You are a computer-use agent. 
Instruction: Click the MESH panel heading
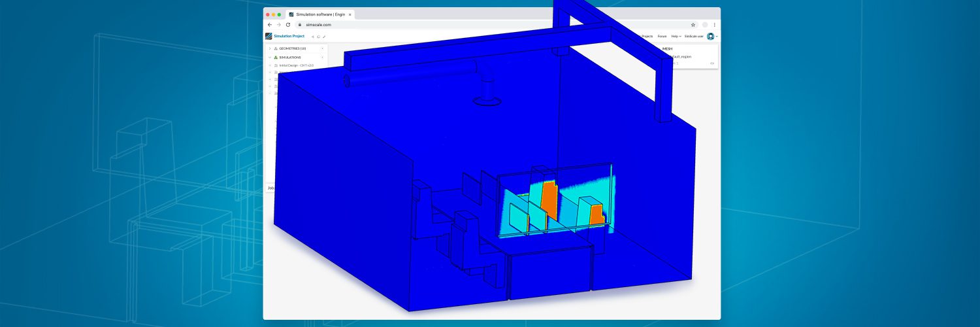(x=667, y=48)
